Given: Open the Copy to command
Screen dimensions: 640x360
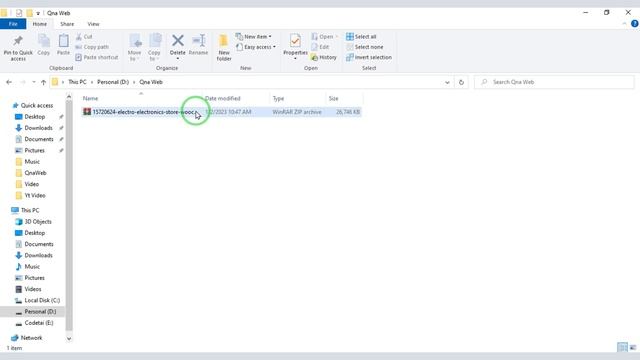Looking at the screenshot, I should (154, 47).
